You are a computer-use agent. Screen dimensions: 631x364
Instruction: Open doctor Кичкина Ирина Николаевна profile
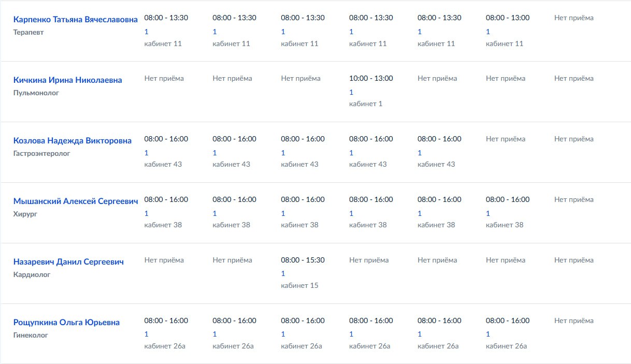[68, 80]
